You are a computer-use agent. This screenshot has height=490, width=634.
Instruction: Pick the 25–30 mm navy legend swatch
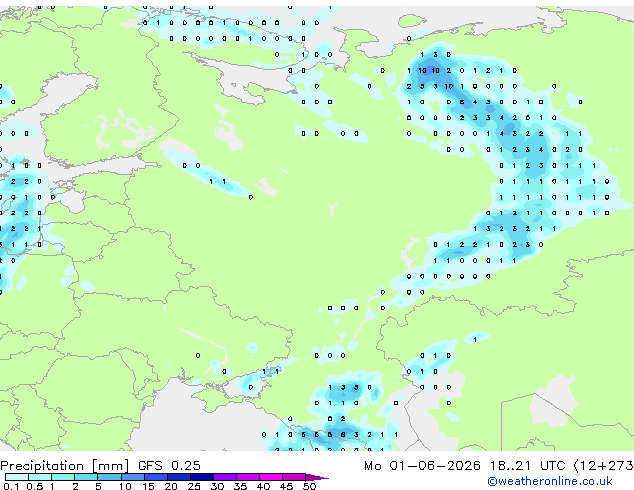(201, 477)
